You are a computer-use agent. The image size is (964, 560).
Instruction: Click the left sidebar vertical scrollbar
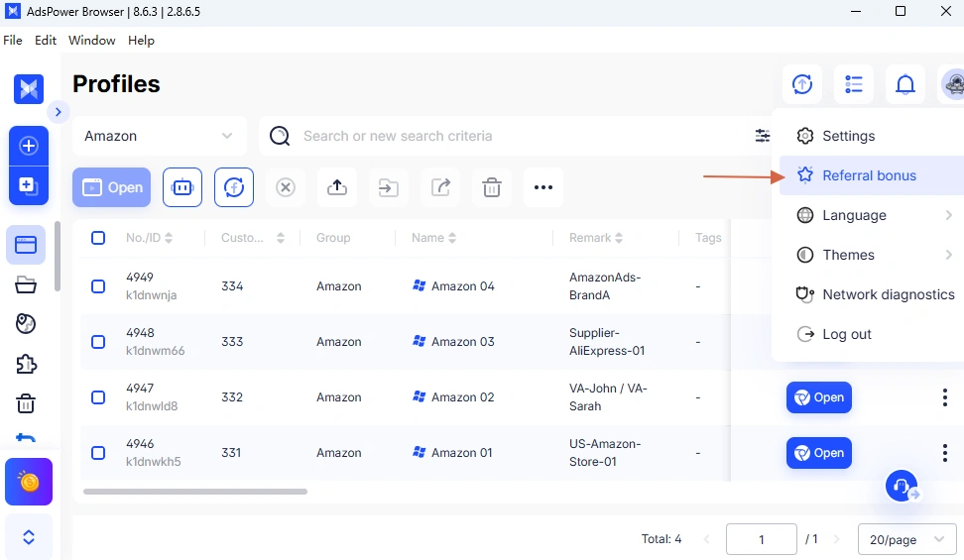58,257
